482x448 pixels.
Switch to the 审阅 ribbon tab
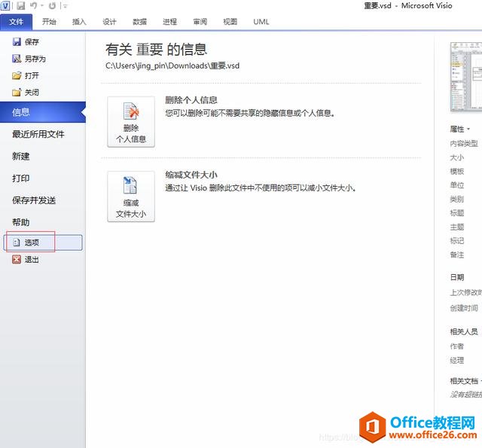point(200,22)
